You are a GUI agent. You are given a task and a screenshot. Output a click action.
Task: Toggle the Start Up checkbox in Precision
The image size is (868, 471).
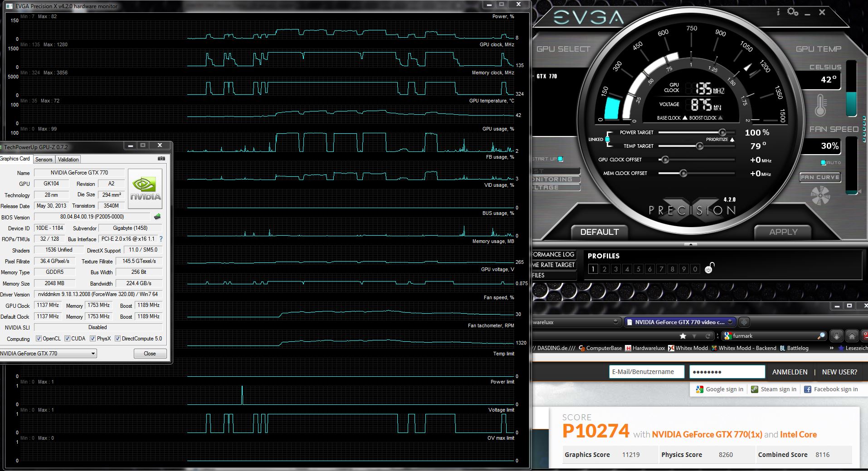tap(561, 159)
